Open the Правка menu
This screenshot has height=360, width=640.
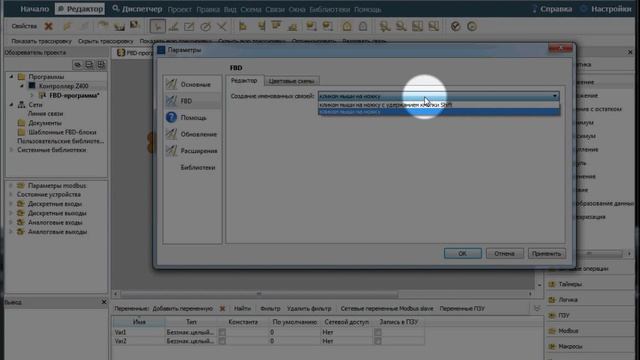[208, 9]
